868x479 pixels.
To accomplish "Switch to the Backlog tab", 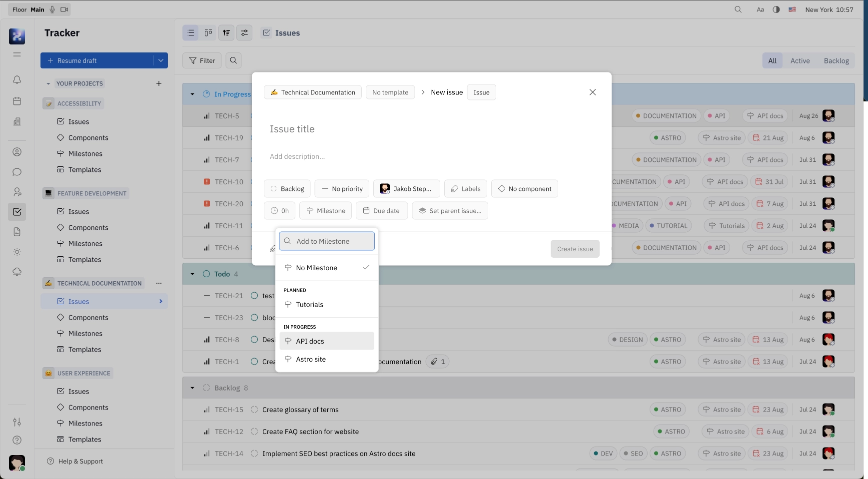I will [x=836, y=60].
